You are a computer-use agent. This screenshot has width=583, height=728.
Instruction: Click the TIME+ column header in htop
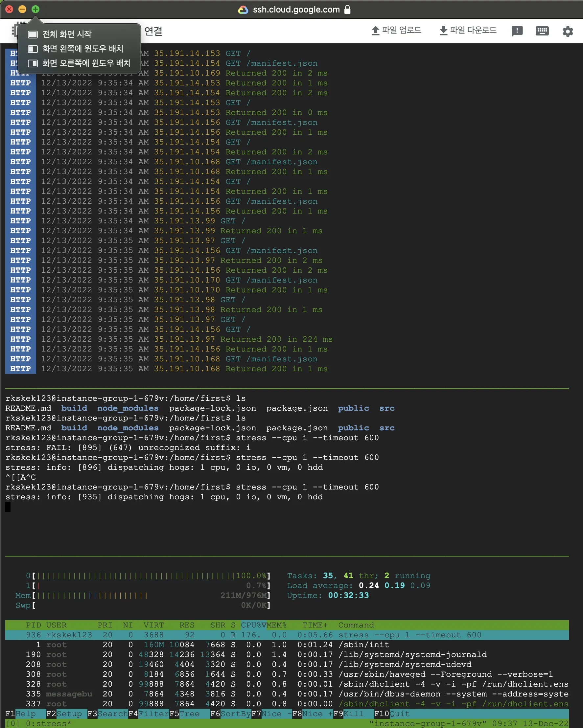pyautogui.click(x=315, y=625)
